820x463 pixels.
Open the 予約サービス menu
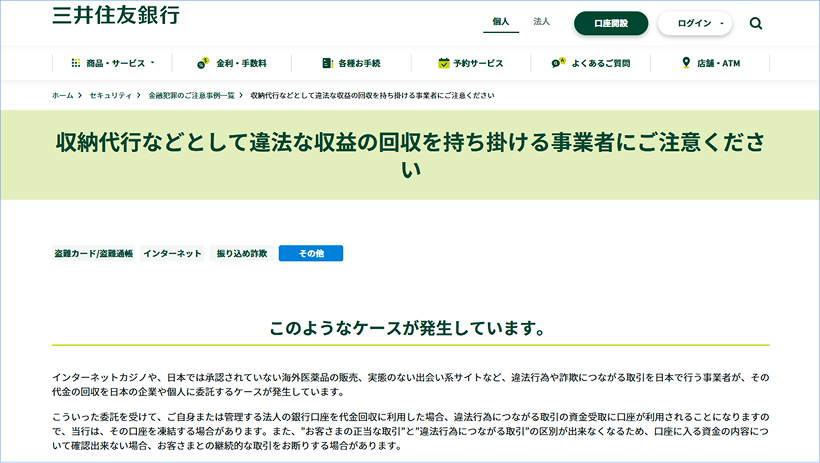coord(478,63)
